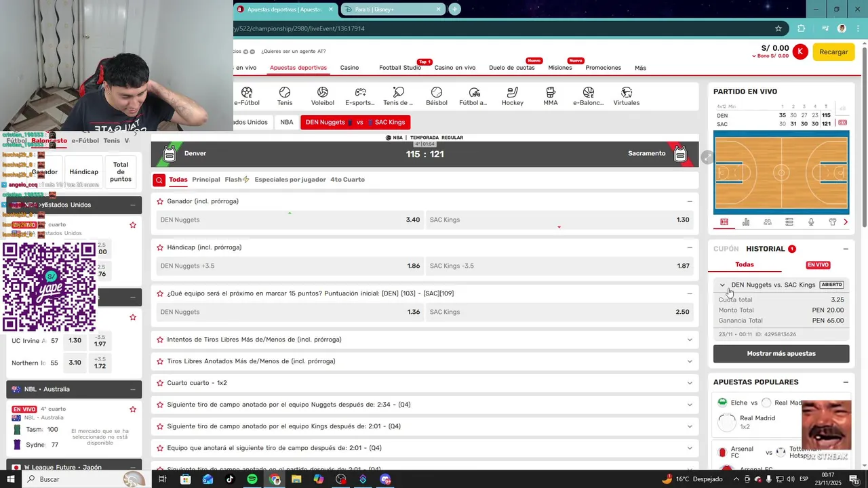This screenshot has width=868, height=488.
Task: Favorite the next 15 points market
Action: tap(160, 293)
